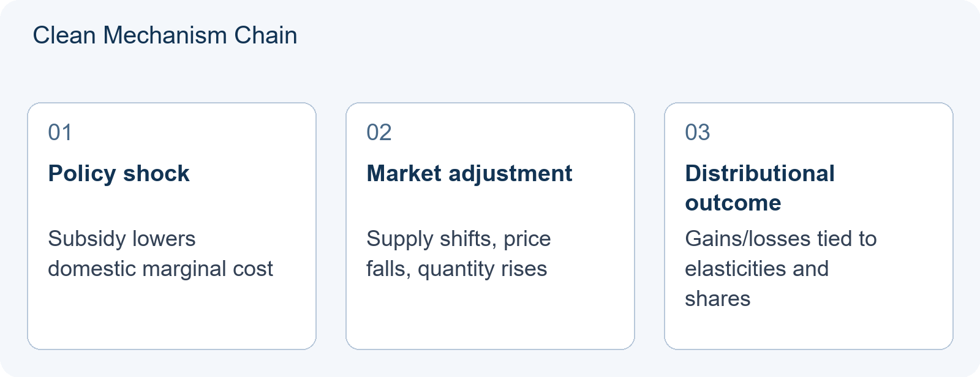
Task: Click the word 'outcome' in third heading
Action: pos(733,203)
